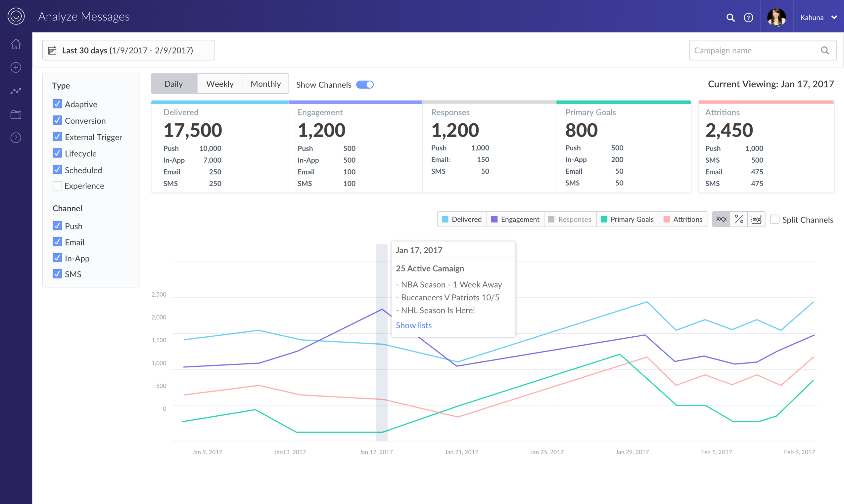Open the folder icon in sidebar
This screenshot has height=504, width=844.
click(x=16, y=114)
